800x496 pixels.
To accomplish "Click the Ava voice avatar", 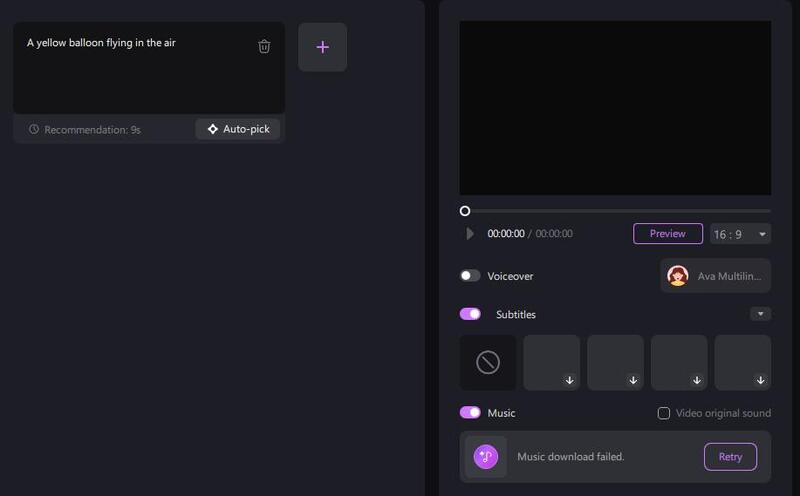I will pyautogui.click(x=678, y=276).
